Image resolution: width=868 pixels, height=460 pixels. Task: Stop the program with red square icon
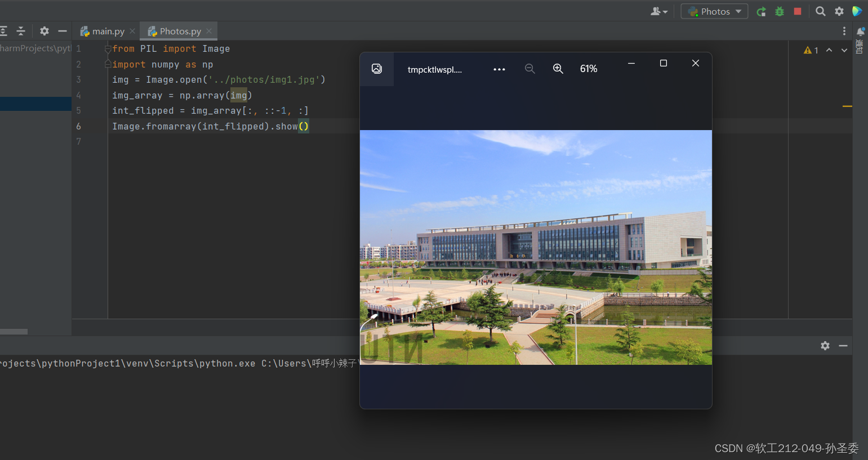(x=798, y=11)
